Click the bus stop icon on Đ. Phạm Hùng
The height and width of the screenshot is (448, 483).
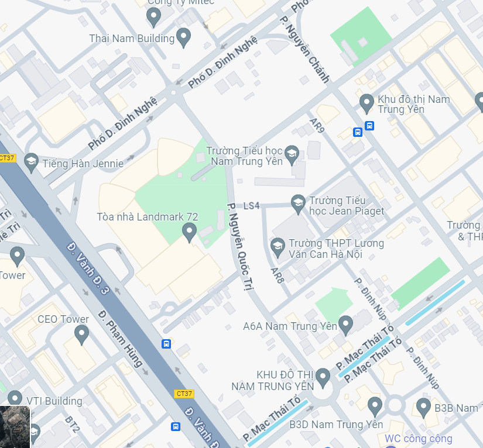click(x=166, y=344)
